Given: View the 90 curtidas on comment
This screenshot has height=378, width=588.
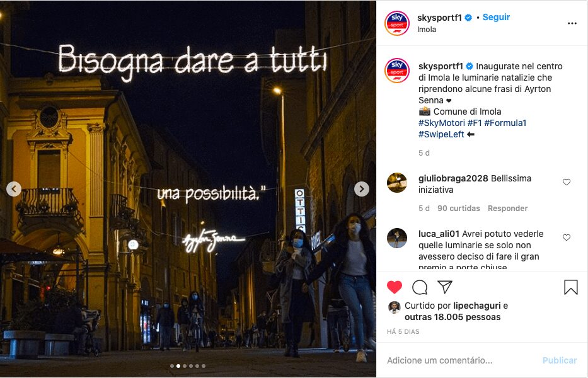Looking at the screenshot, I should (459, 209).
